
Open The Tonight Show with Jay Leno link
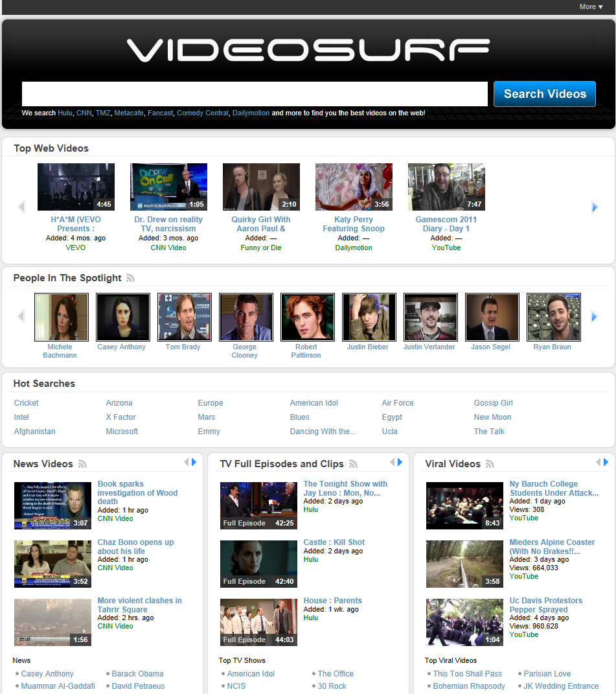345,488
